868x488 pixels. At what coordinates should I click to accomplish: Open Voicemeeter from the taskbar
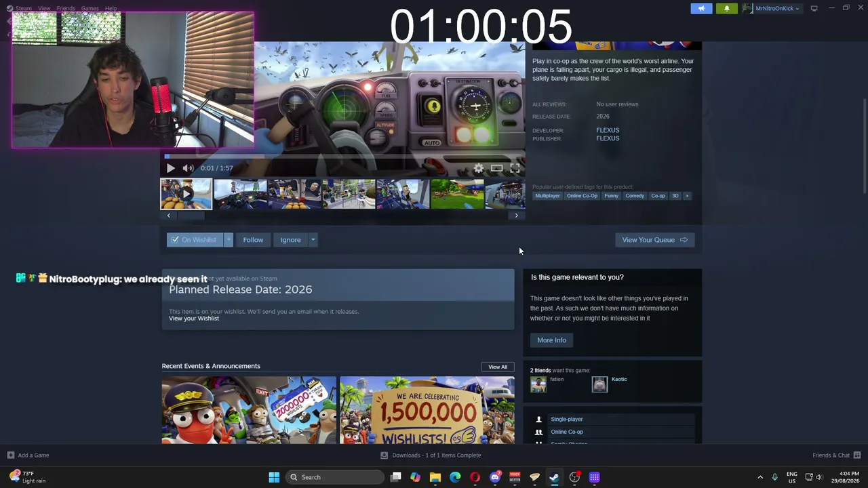pyautogui.click(x=515, y=477)
